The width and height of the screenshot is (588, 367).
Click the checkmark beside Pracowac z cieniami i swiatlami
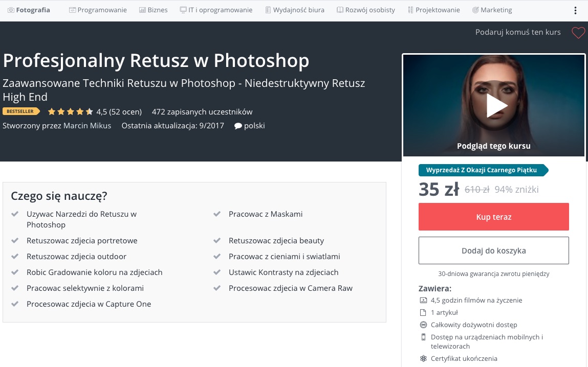pos(217,257)
